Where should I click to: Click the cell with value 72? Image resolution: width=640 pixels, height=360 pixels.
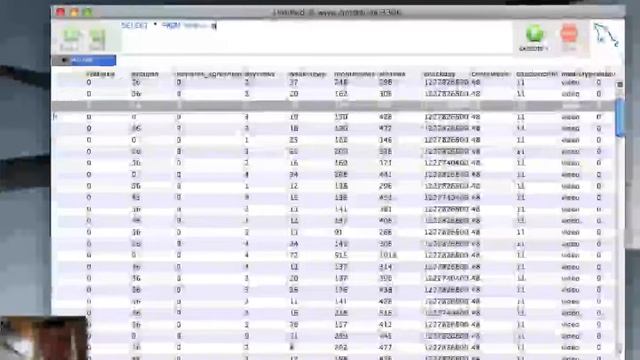click(294, 255)
